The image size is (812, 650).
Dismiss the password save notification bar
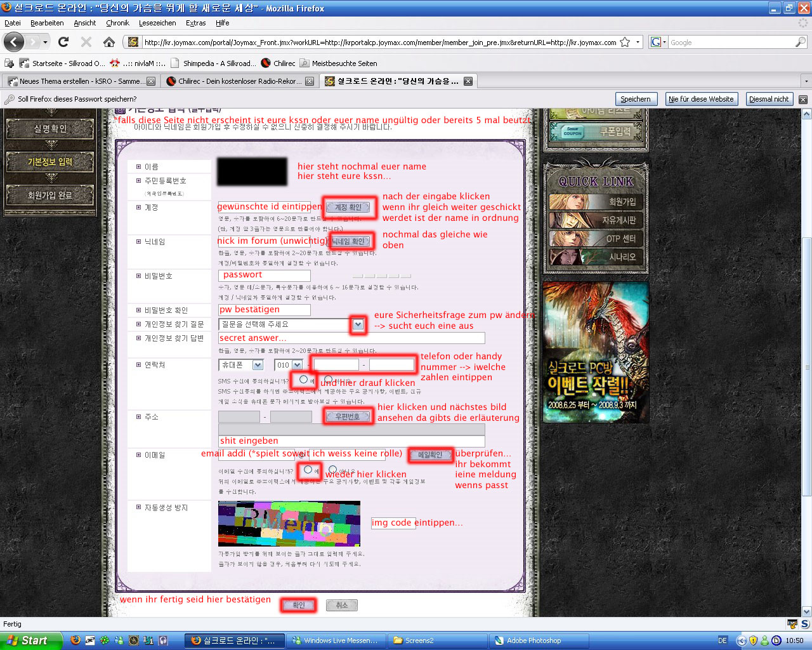(803, 99)
